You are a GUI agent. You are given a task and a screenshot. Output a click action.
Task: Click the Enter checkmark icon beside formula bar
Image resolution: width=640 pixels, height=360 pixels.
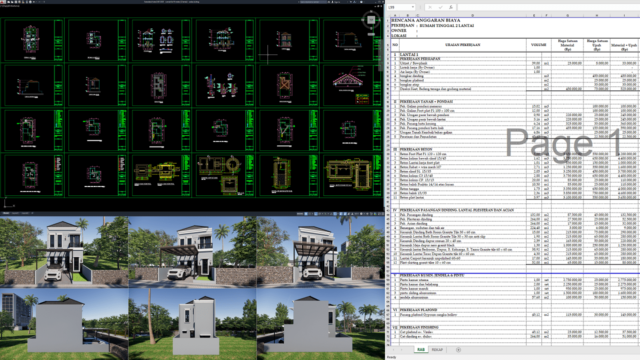click(x=440, y=7)
